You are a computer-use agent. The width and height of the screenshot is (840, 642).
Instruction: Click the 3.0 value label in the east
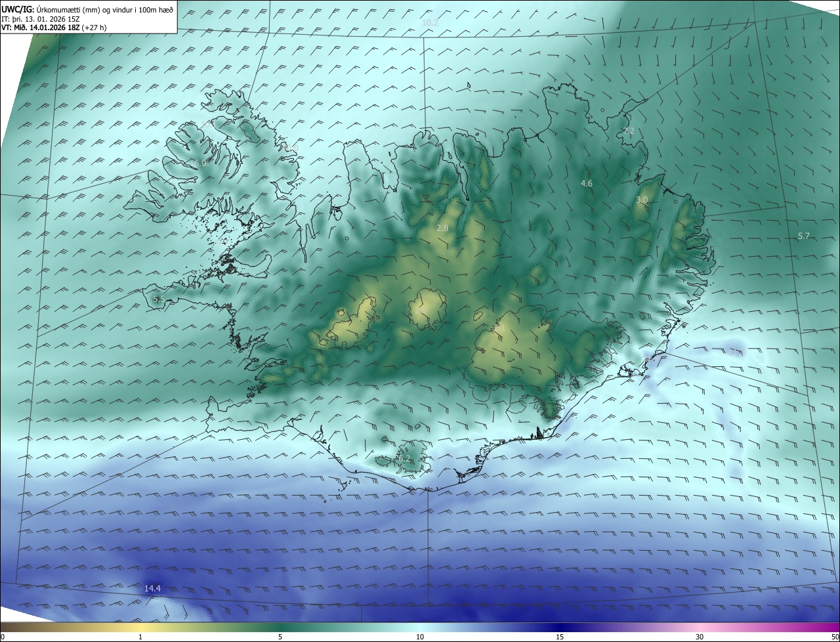[x=642, y=200]
